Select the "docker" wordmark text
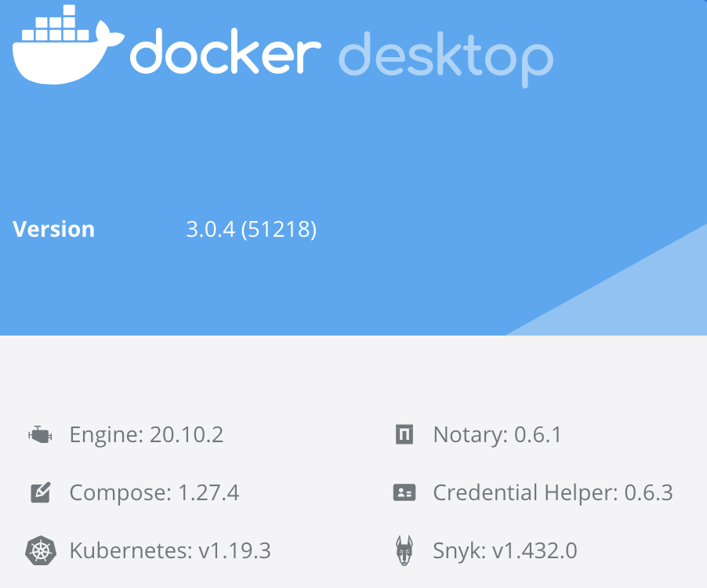Screen dimensions: 707x588 (x=226, y=52)
